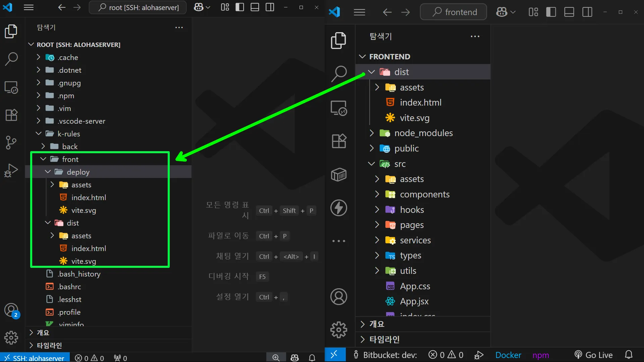Toggle primary sidebar in right window
This screenshot has width=644, height=362.
point(551,12)
